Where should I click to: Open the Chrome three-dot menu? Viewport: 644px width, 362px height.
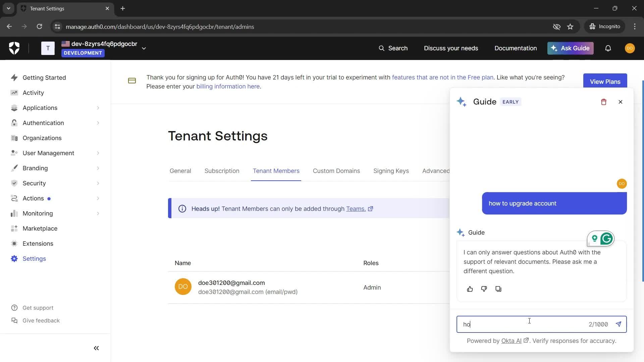coord(634,26)
